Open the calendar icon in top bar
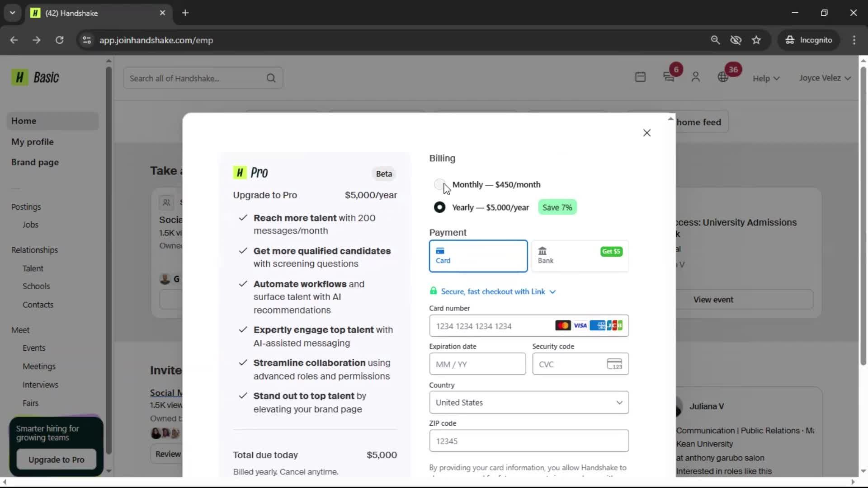Screen dimensions: 868x488 click(640, 77)
